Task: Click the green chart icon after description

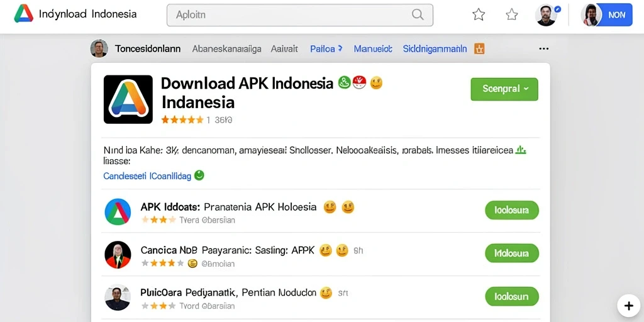Action: pos(521,150)
